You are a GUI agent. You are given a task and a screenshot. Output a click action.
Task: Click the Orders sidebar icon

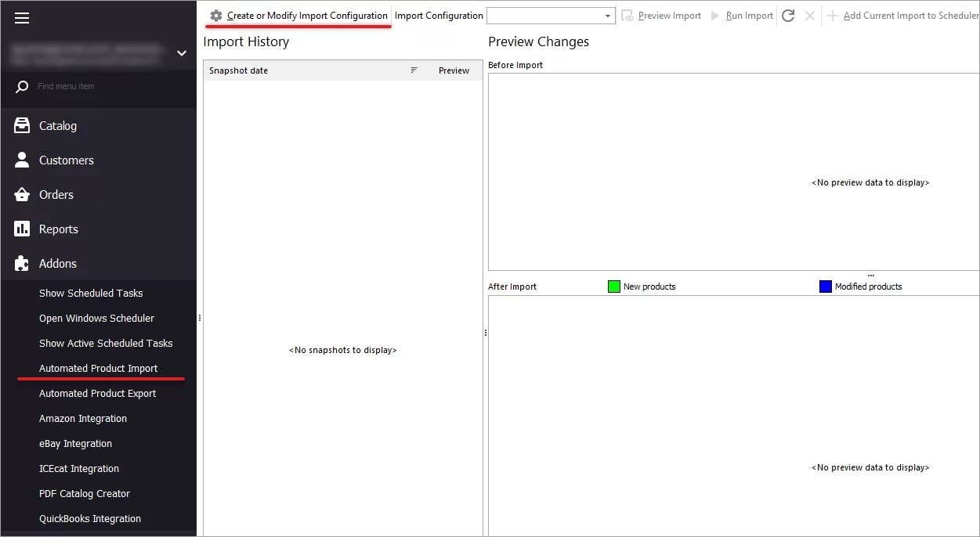(x=20, y=194)
